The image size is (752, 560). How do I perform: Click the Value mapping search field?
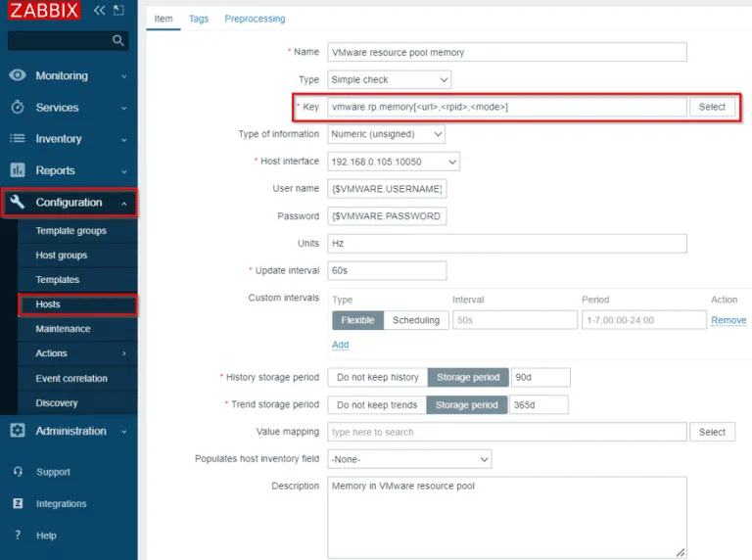click(x=507, y=432)
